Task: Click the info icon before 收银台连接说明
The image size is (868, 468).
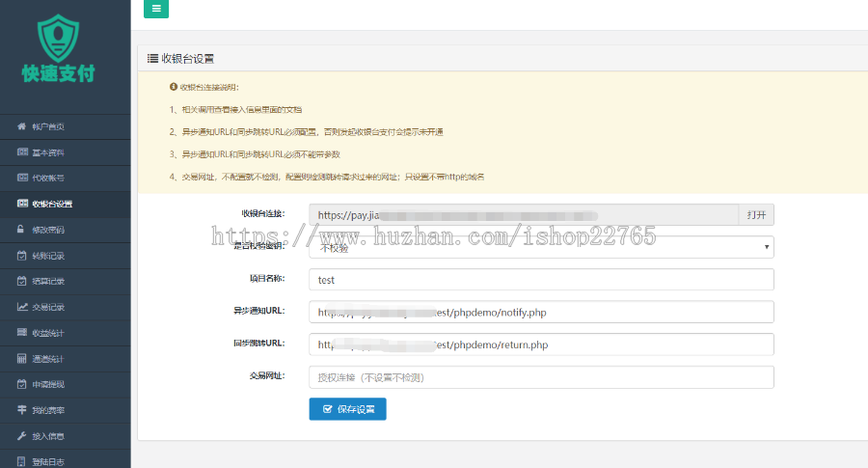Action: click(x=174, y=87)
